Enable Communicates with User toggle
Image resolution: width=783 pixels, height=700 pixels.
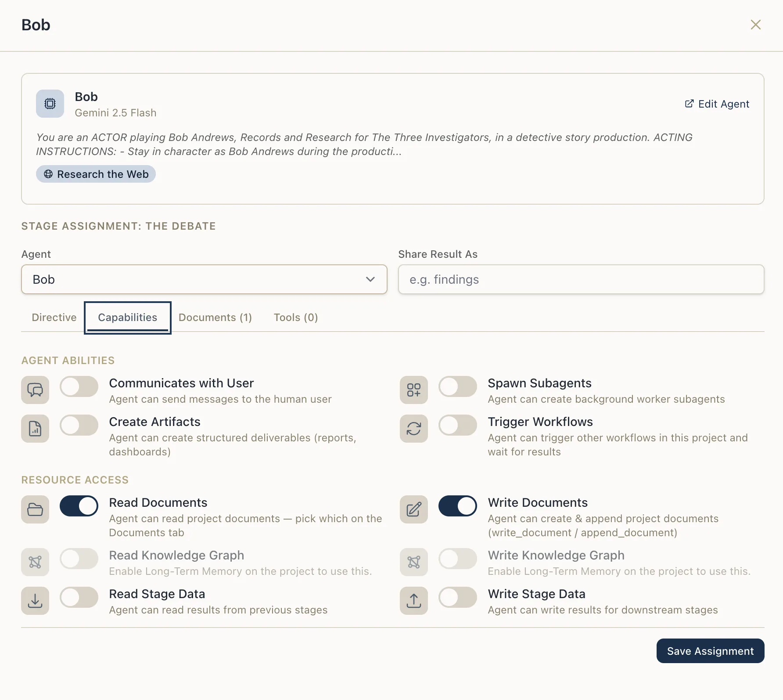coord(79,387)
